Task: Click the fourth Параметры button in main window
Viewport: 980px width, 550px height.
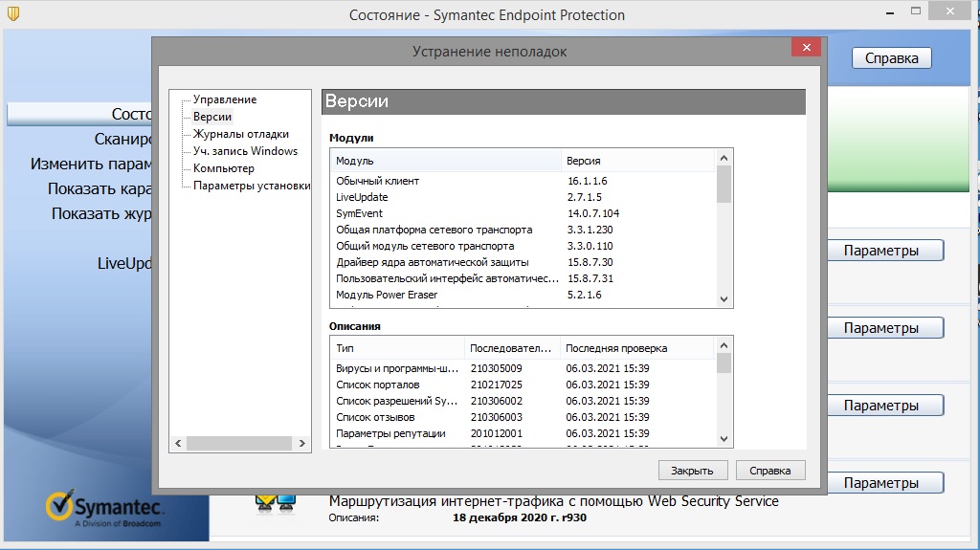Action: (x=885, y=483)
